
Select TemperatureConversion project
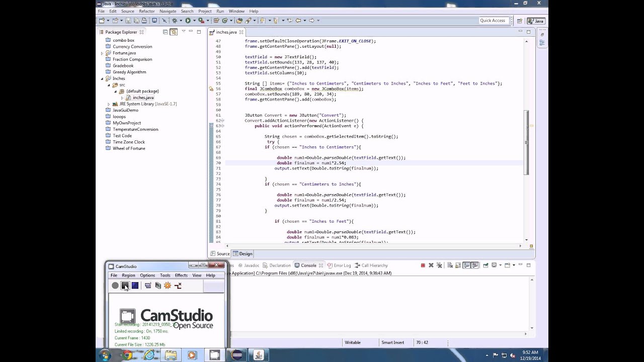pos(135,129)
